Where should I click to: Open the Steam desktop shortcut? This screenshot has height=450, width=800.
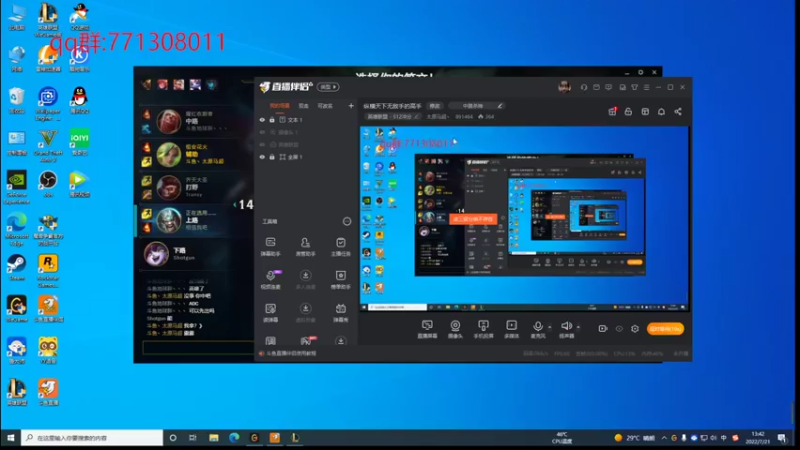point(16,268)
